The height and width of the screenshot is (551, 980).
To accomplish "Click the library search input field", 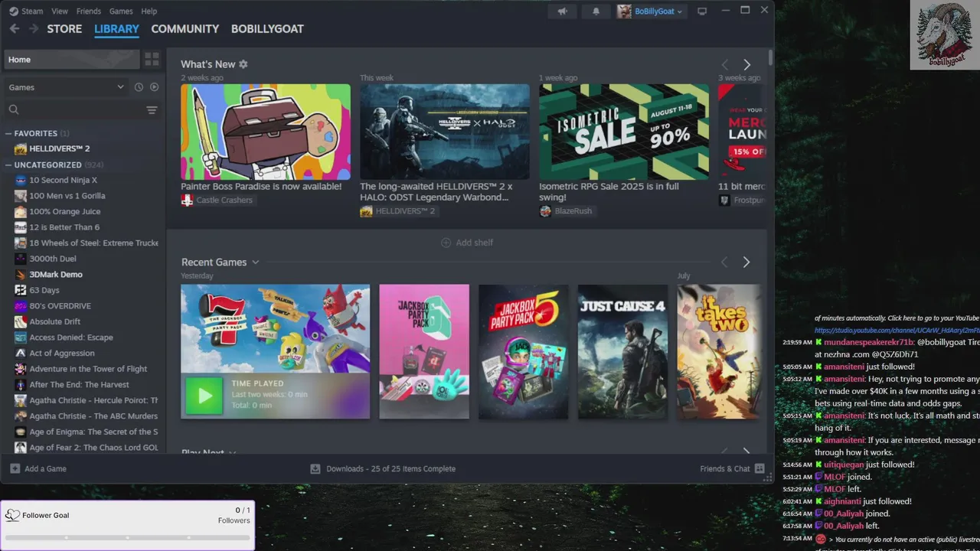I will (81, 110).
